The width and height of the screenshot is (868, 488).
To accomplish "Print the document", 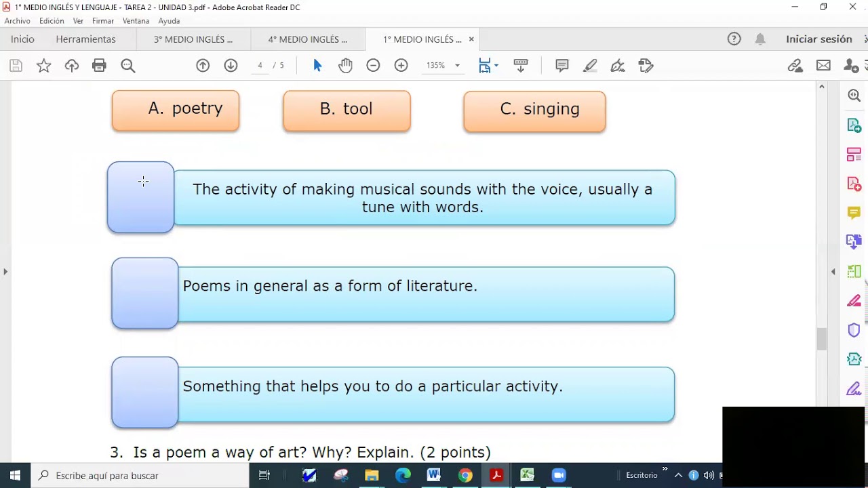I will (100, 66).
